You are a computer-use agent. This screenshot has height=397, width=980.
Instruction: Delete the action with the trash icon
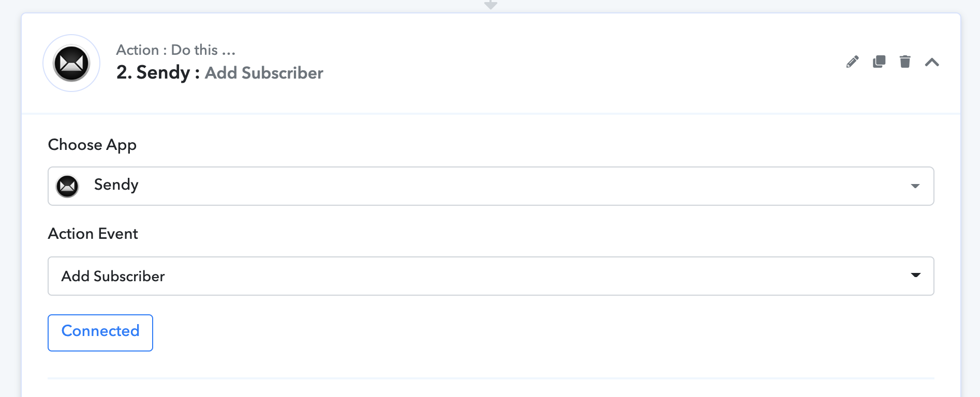tap(904, 62)
